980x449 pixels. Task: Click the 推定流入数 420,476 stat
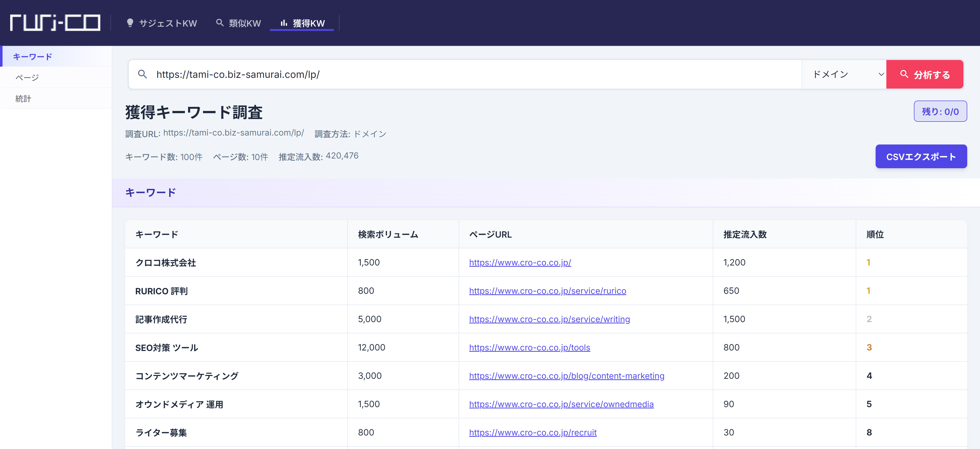(x=318, y=156)
